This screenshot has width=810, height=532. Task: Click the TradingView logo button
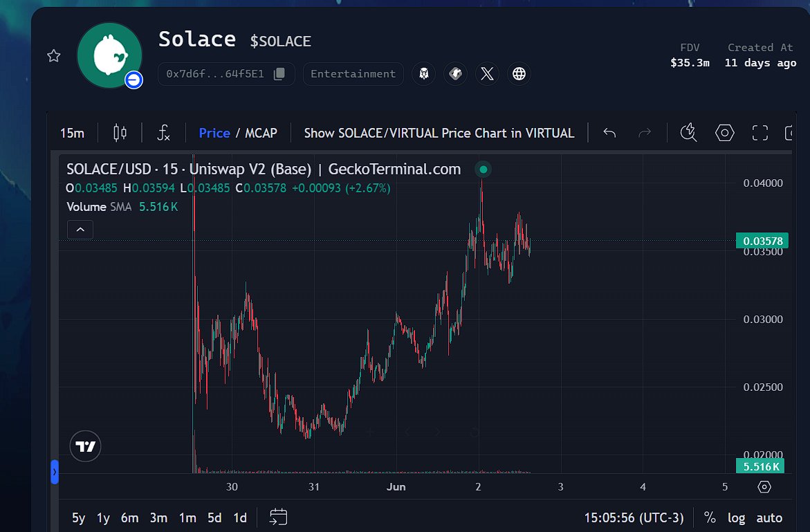point(85,446)
